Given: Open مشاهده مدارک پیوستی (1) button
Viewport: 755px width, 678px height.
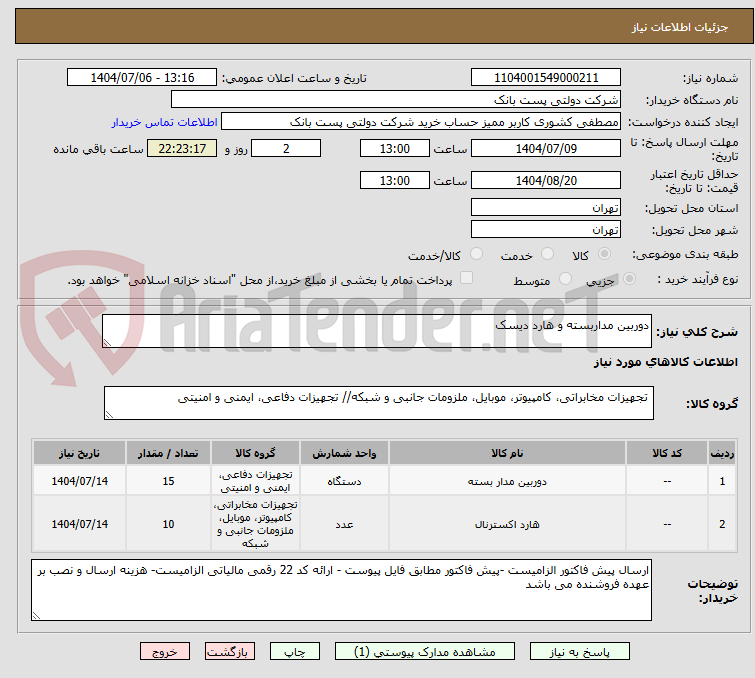Looking at the screenshot, I should (x=425, y=652).
